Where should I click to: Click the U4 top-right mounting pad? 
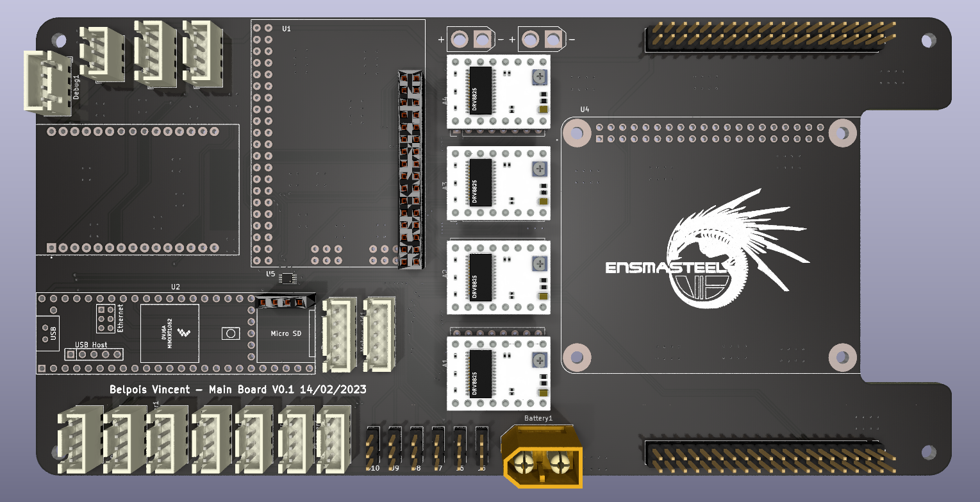pyautogui.click(x=842, y=133)
